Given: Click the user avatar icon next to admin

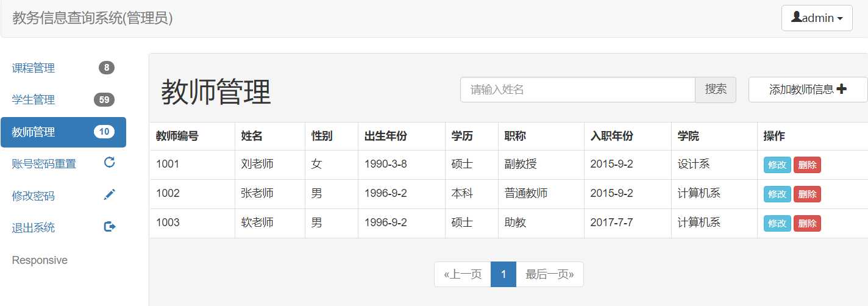Looking at the screenshot, I should click(x=797, y=17).
